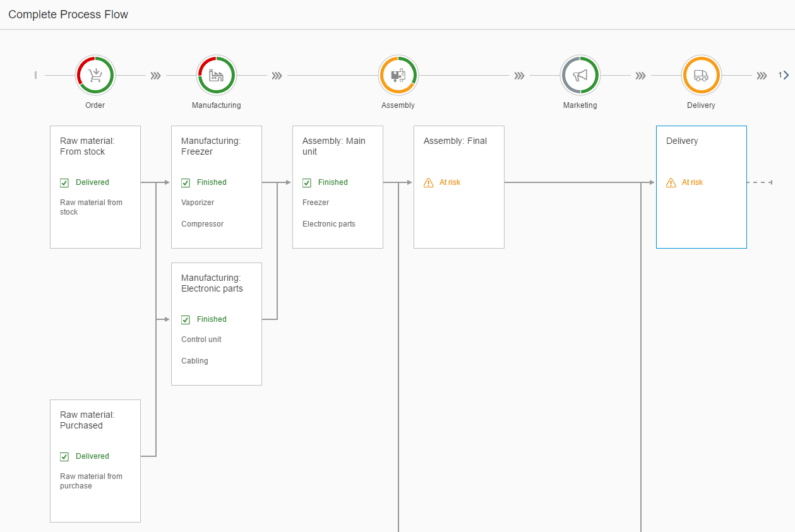Select the Delivery truck lane icon
Image resolution: width=795 pixels, height=532 pixels.
pos(701,76)
